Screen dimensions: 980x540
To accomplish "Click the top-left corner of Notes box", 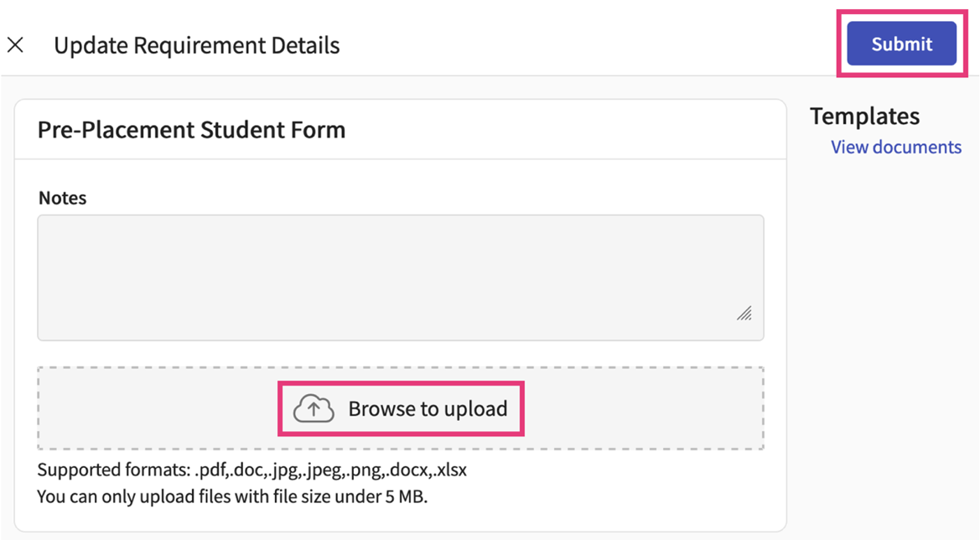I will pos(44,221).
